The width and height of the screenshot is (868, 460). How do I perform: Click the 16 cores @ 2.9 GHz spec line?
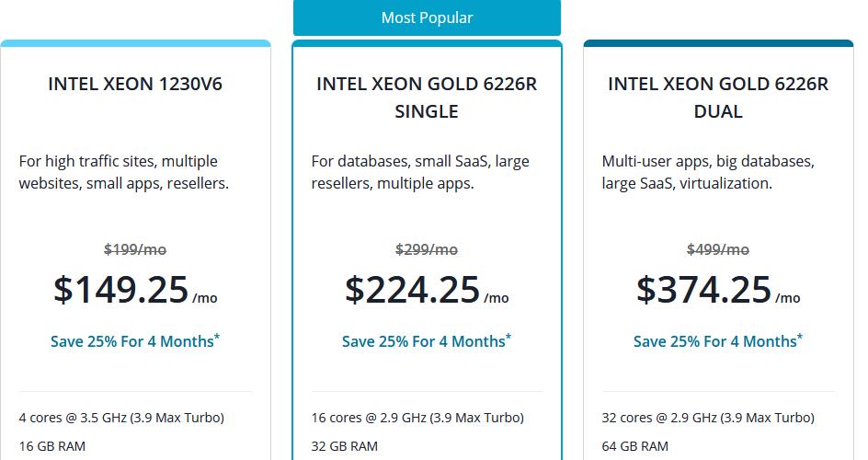pos(417,418)
